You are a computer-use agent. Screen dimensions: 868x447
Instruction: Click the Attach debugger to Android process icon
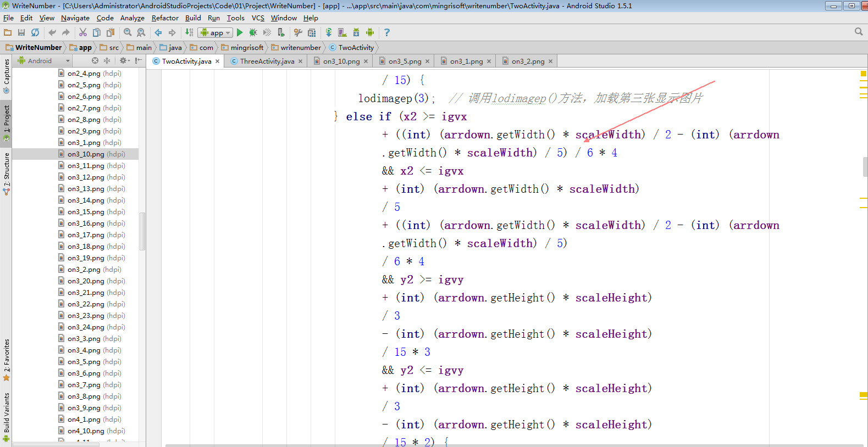(281, 32)
